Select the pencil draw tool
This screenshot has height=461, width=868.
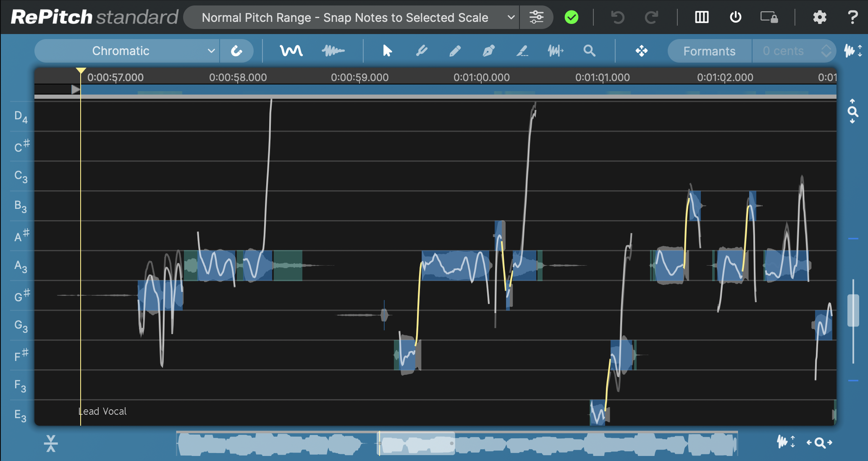tap(455, 51)
